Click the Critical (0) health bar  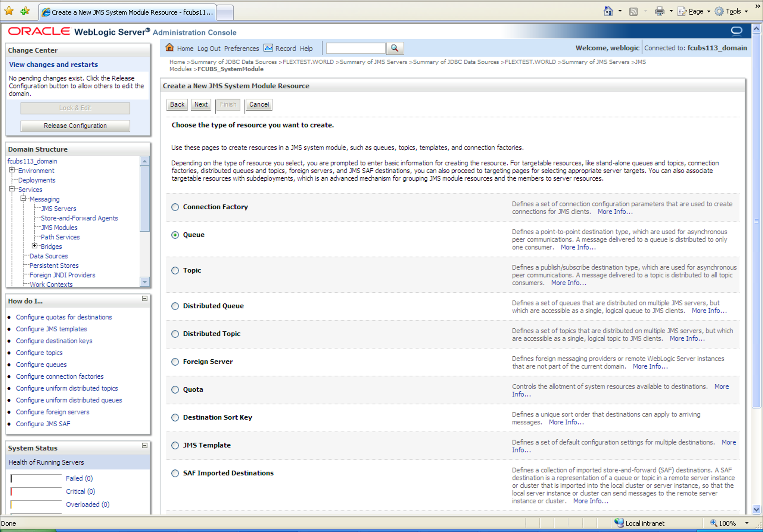pyautogui.click(x=36, y=492)
